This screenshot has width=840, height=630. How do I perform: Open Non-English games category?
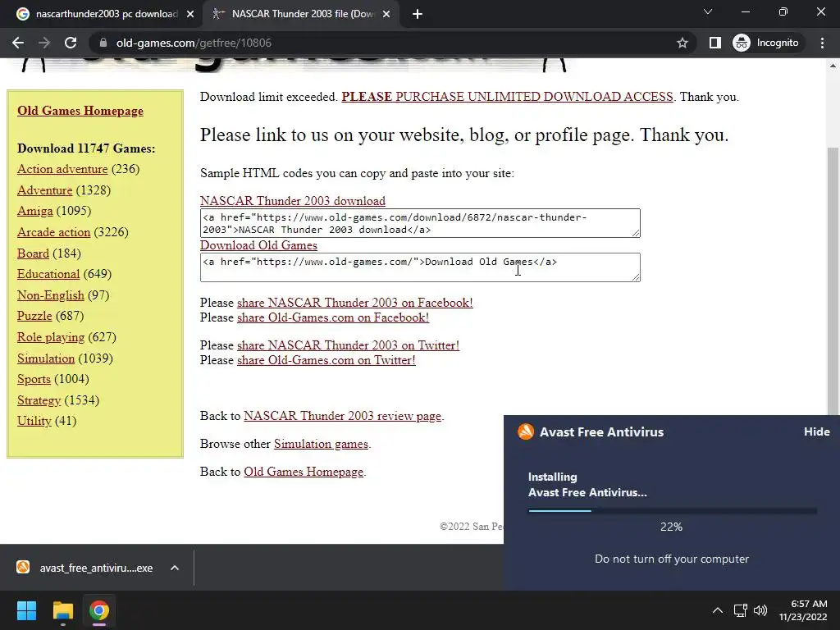(x=50, y=295)
